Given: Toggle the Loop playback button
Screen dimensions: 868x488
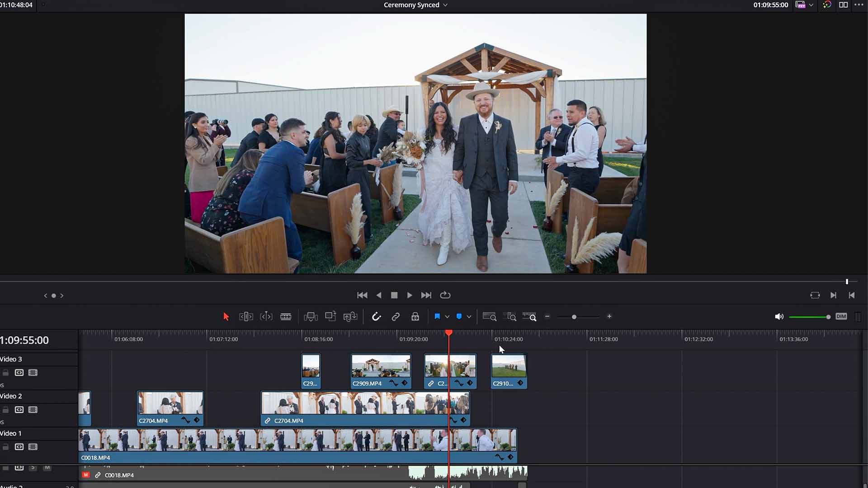Looking at the screenshot, I should [x=445, y=295].
